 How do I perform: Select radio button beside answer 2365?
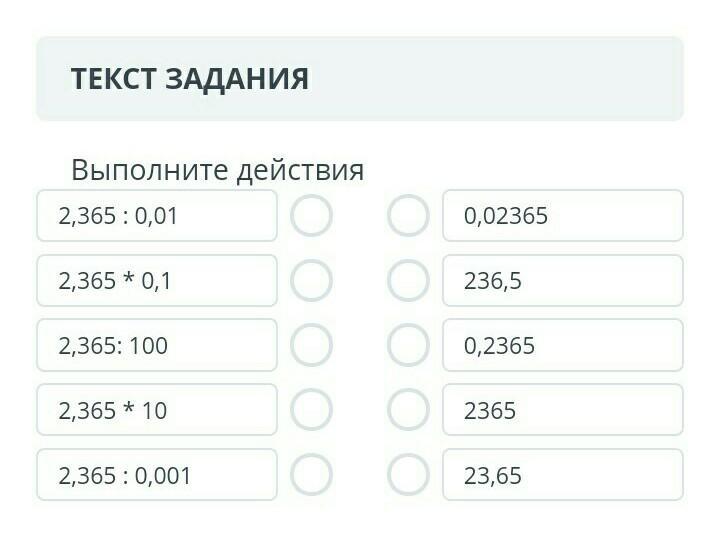(408, 410)
